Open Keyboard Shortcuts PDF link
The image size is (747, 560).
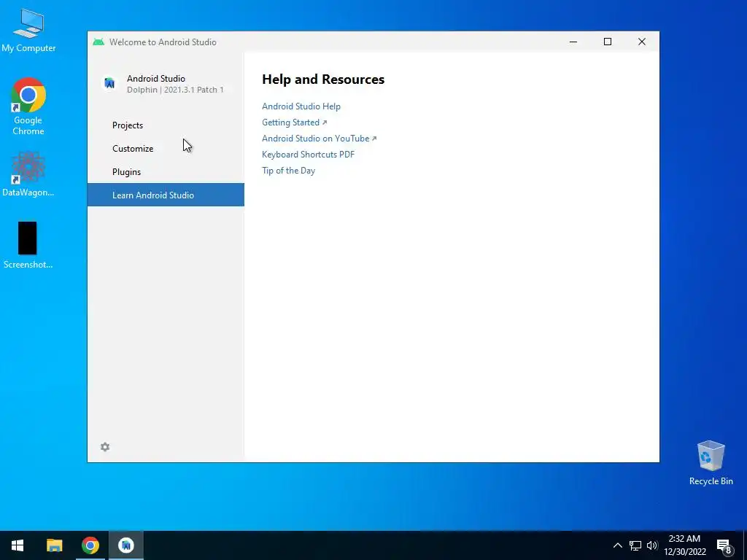[x=309, y=155]
